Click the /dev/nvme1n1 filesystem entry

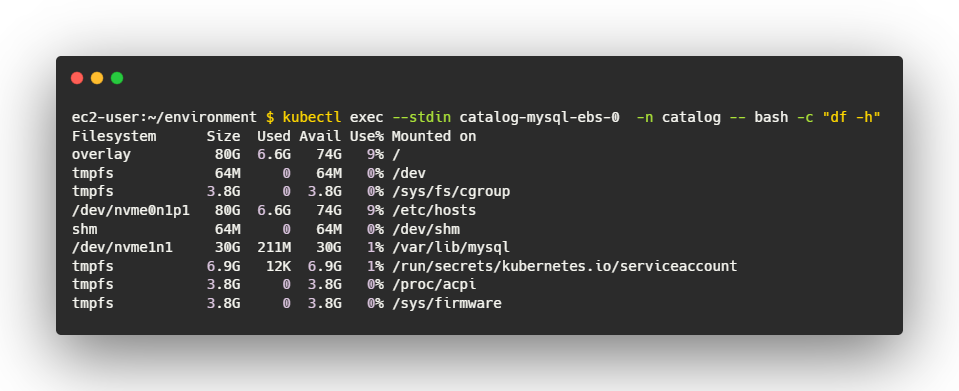pyautogui.click(x=122, y=247)
